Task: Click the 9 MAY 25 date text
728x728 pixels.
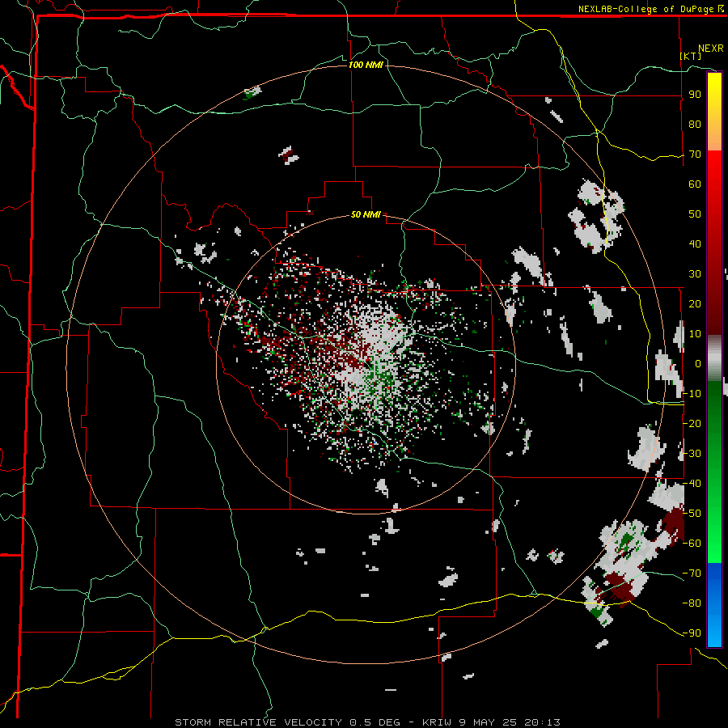Action: coord(488,722)
